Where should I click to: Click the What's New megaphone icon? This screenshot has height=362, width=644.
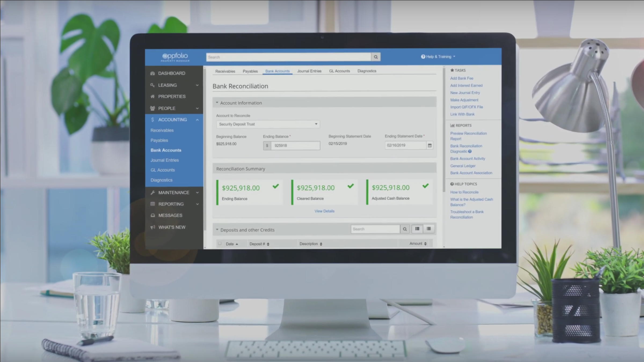[153, 227]
